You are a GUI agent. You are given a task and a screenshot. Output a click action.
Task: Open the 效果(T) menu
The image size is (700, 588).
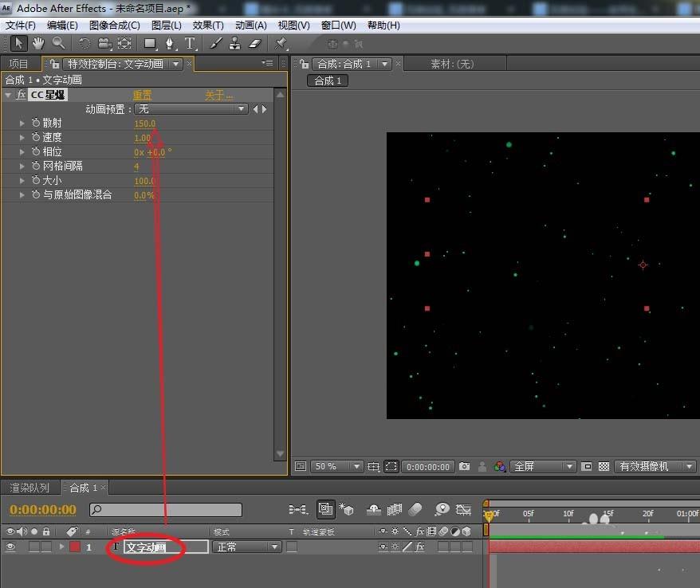tap(207, 25)
